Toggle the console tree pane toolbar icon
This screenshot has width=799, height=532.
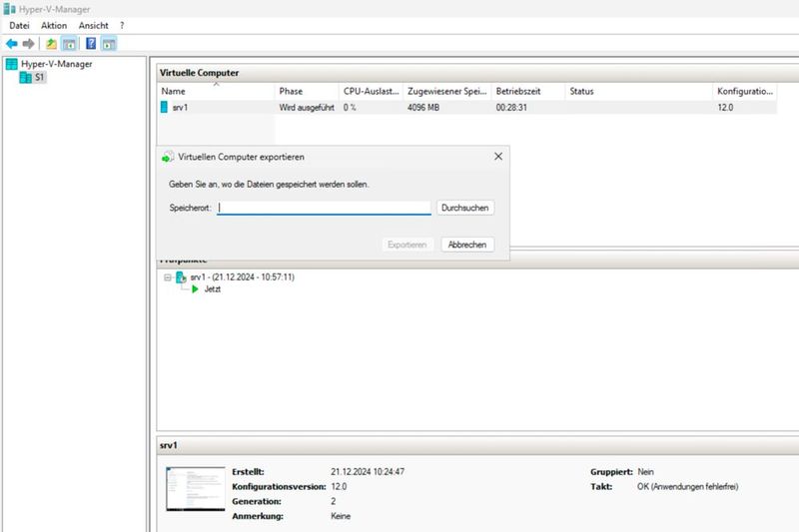[x=69, y=44]
